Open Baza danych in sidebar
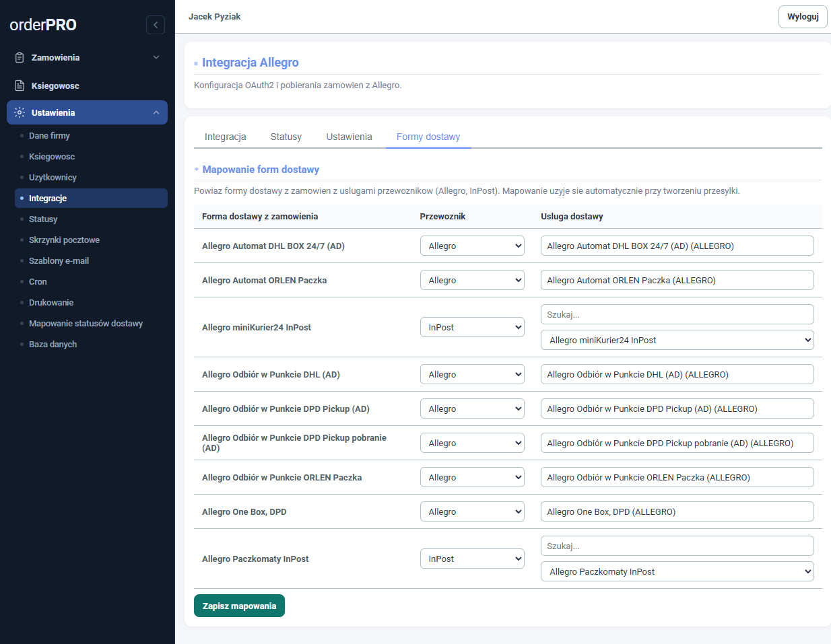Screen dimensions: 831x644 click(x=53, y=345)
